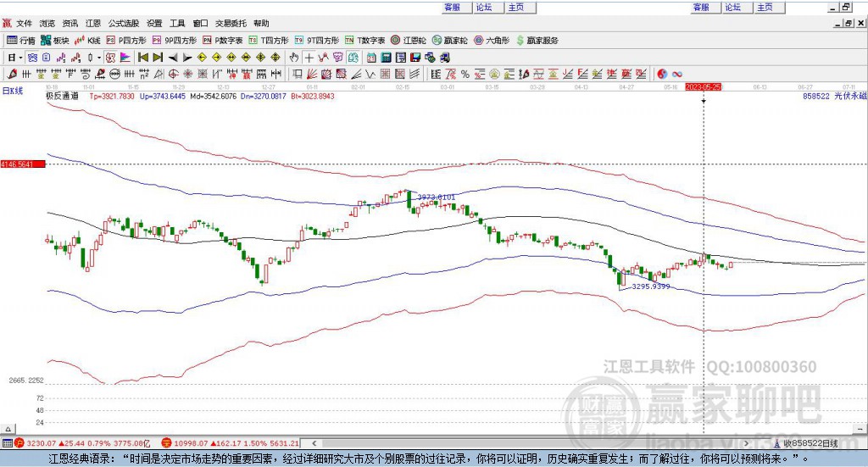
Task: Select the percent (%) drawing tool
Action: point(465,74)
